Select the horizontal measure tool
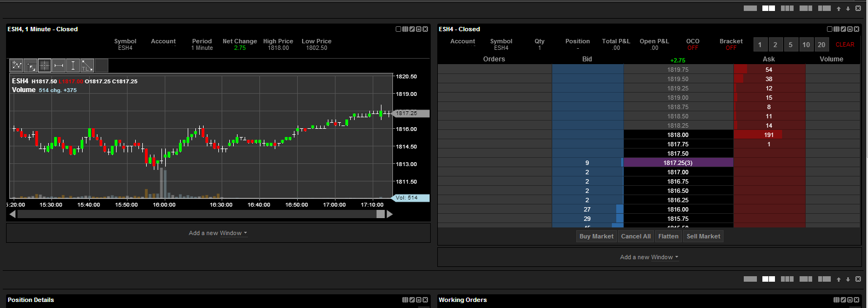 (x=59, y=66)
